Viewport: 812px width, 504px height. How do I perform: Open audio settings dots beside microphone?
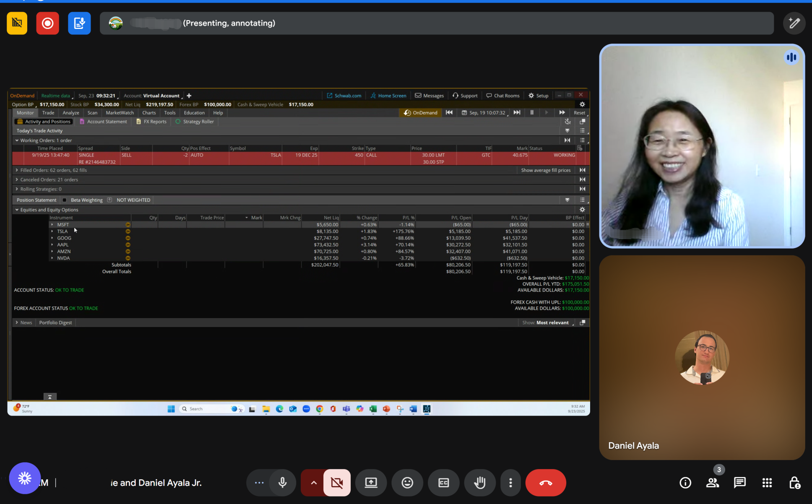pos(259,483)
